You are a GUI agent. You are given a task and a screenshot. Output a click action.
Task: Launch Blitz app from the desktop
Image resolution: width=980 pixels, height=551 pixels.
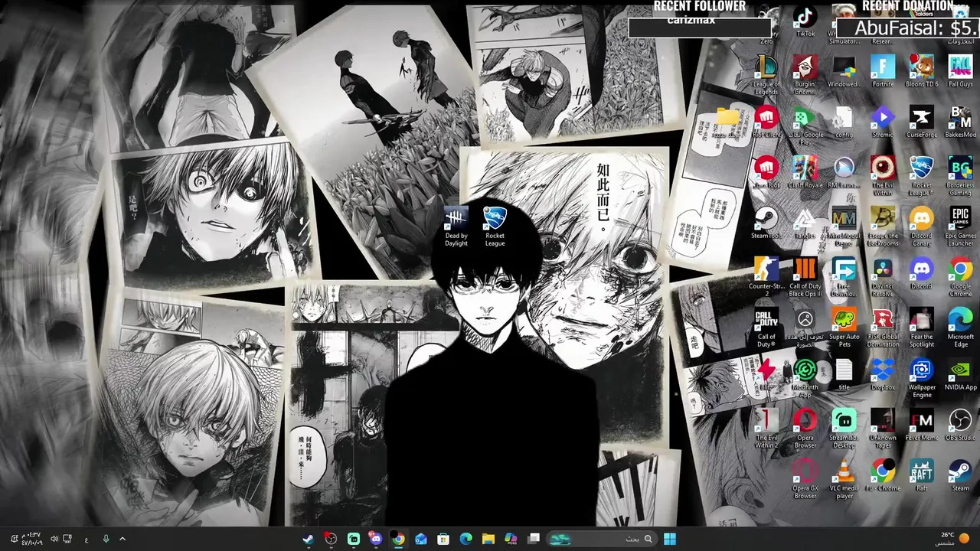pyautogui.click(x=766, y=374)
